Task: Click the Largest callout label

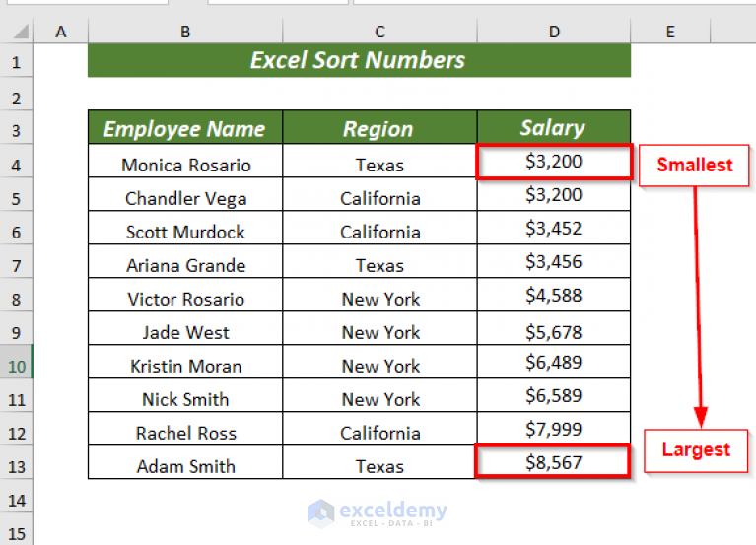Action: [x=696, y=449]
